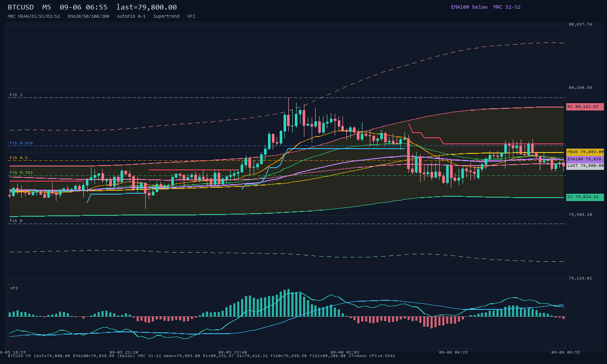Click the 80,260.56 price axis value

pyautogui.click(x=580, y=88)
